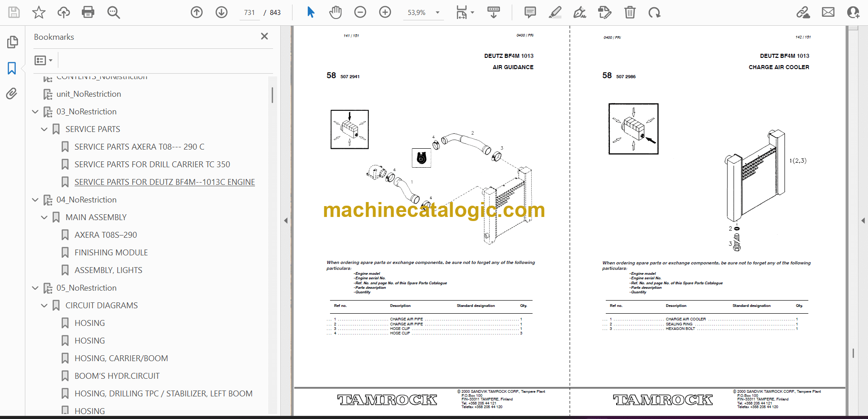
Task: Save the document with the floppy icon
Action: [14, 12]
